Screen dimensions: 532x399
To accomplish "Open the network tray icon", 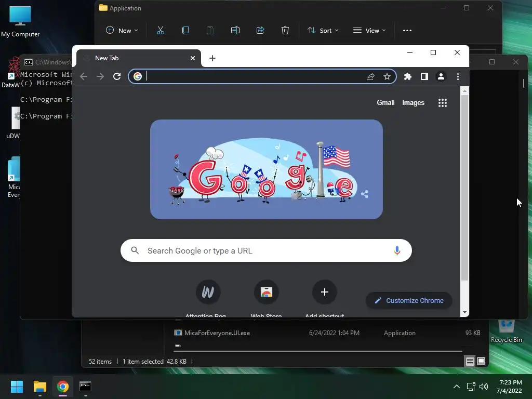I will (x=471, y=387).
